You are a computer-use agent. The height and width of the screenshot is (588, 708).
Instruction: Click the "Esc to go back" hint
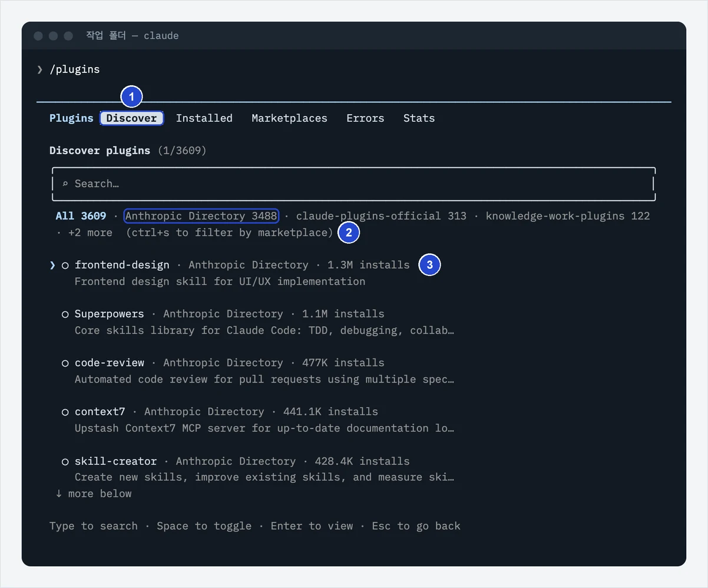(416, 526)
